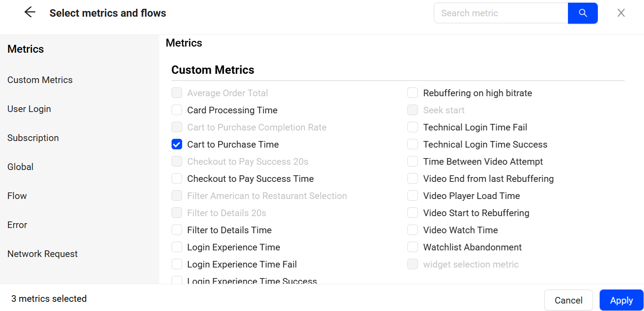The width and height of the screenshot is (644, 311).
Task: Open the Error metrics category
Action: [17, 225]
